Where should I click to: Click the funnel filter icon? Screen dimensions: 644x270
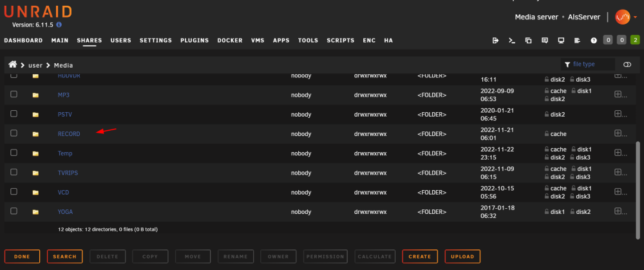[567, 64]
